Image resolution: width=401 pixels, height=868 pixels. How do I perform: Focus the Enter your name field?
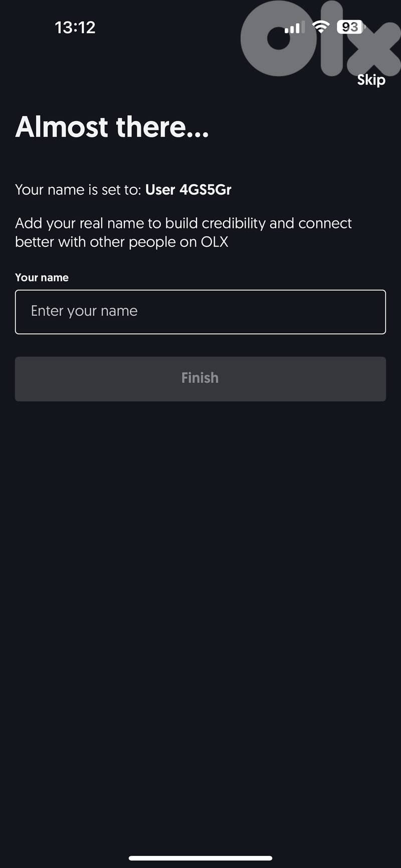(200, 312)
